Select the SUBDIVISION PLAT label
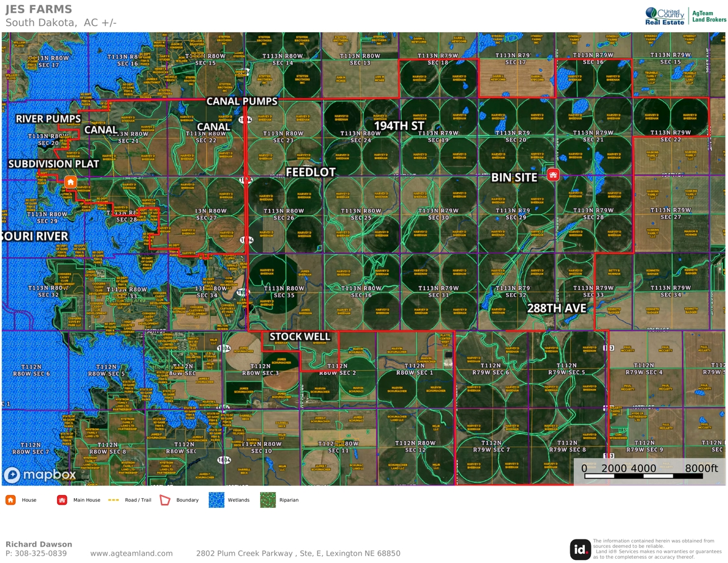This screenshot has width=728, height=563. point(53,164)
